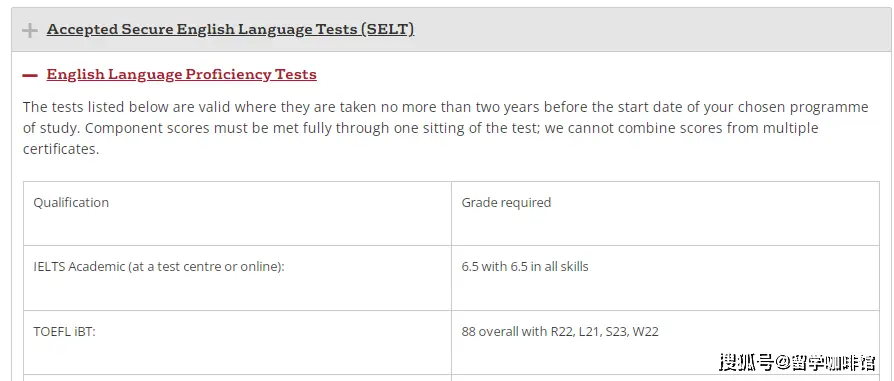Select the Grade required column header cell
This screenshot has height=381, width=894.
pyautogui.click(x=665, y=214)
